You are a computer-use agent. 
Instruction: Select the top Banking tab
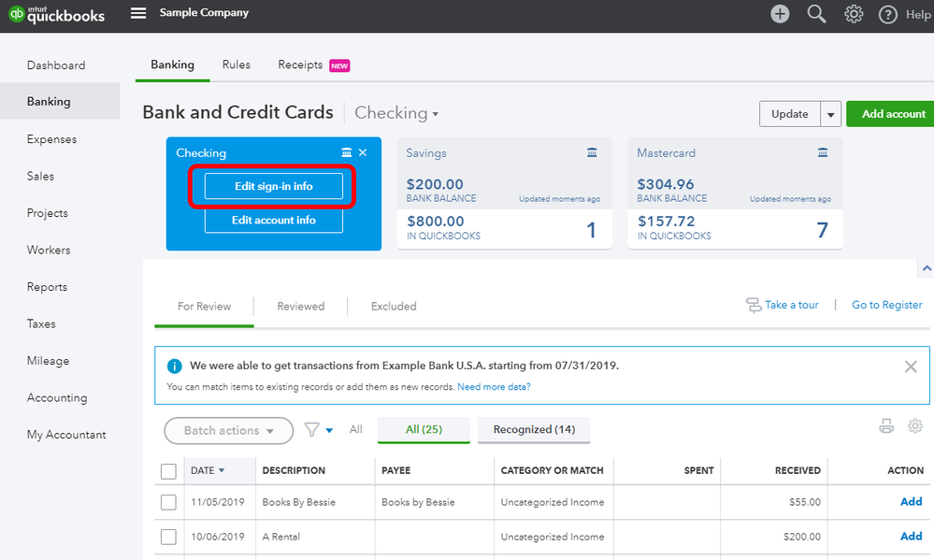tap(172, 65)
